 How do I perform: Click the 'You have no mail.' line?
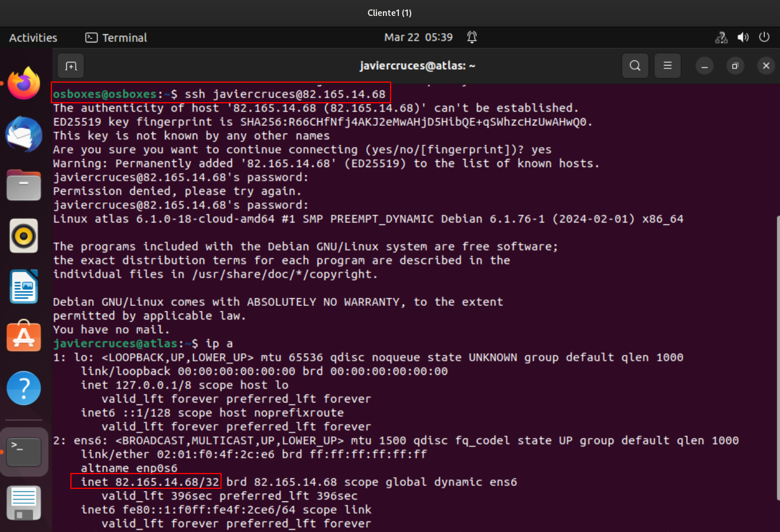111,329
